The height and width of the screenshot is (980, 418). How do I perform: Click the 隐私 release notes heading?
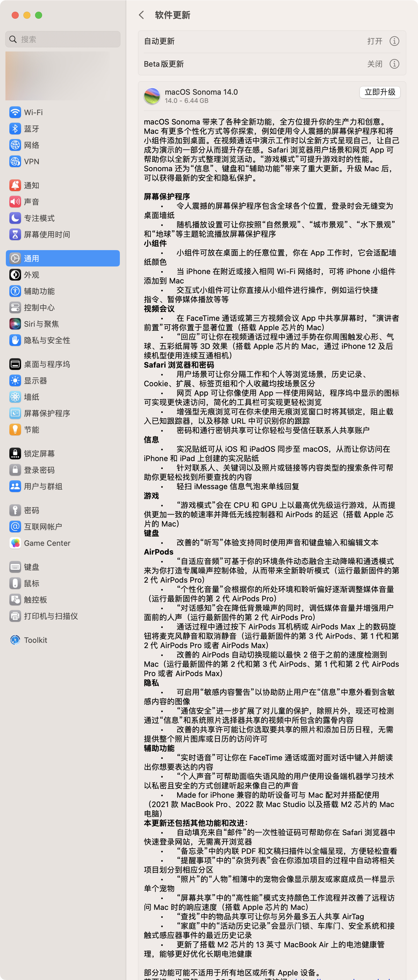[151, 683]
